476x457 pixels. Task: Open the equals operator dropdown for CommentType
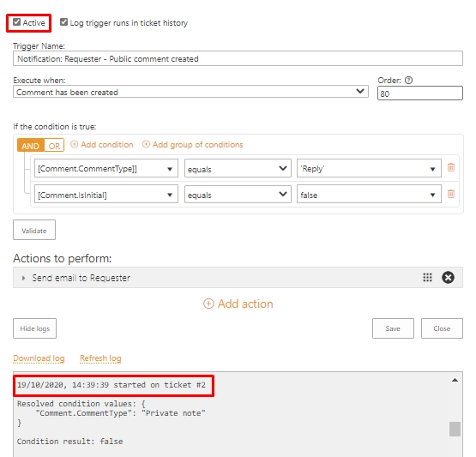click(x=238, y=168)
